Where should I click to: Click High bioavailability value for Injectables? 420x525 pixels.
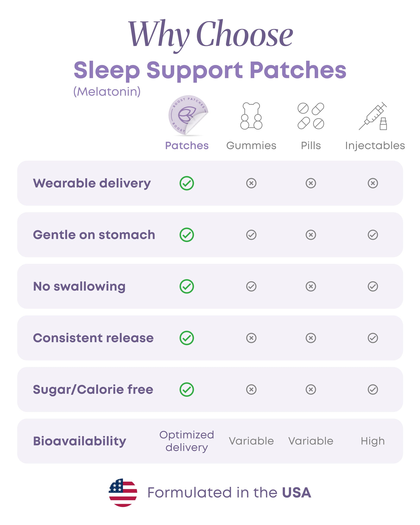[373, 441]
